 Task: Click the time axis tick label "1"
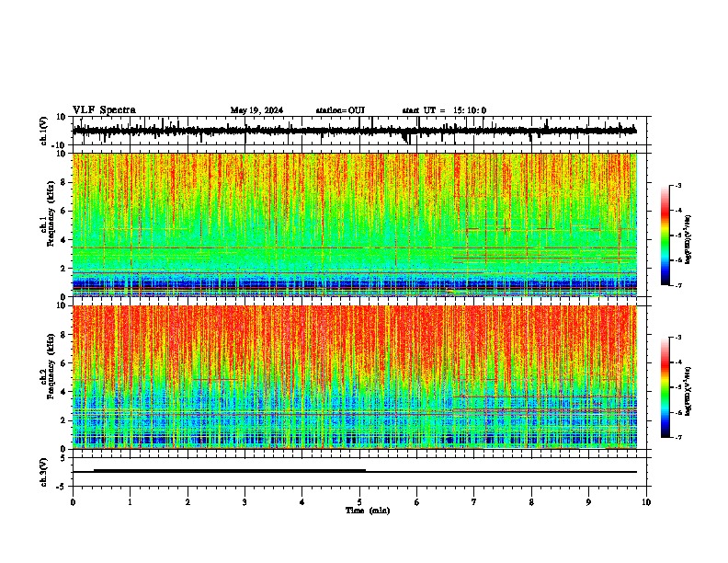130,502
